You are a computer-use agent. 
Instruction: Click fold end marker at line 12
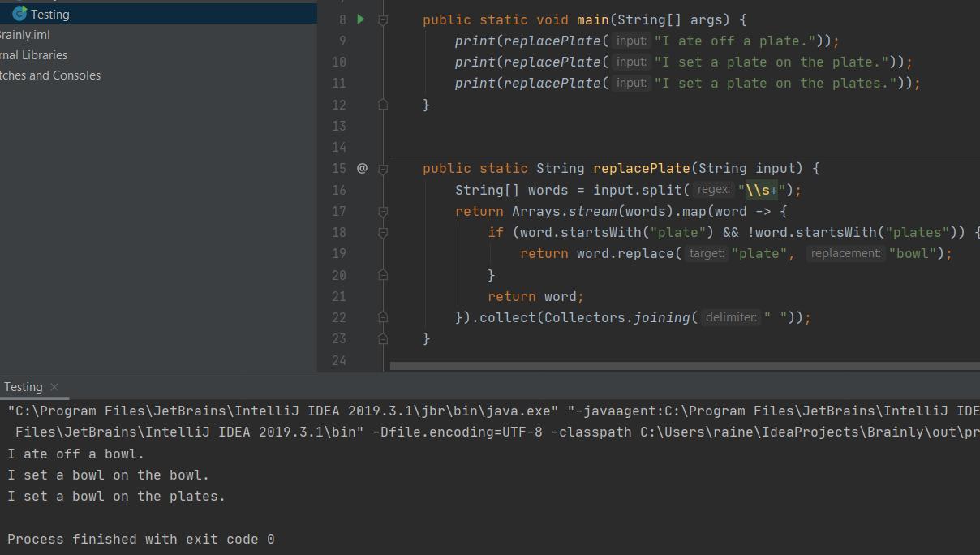(383, 105)
